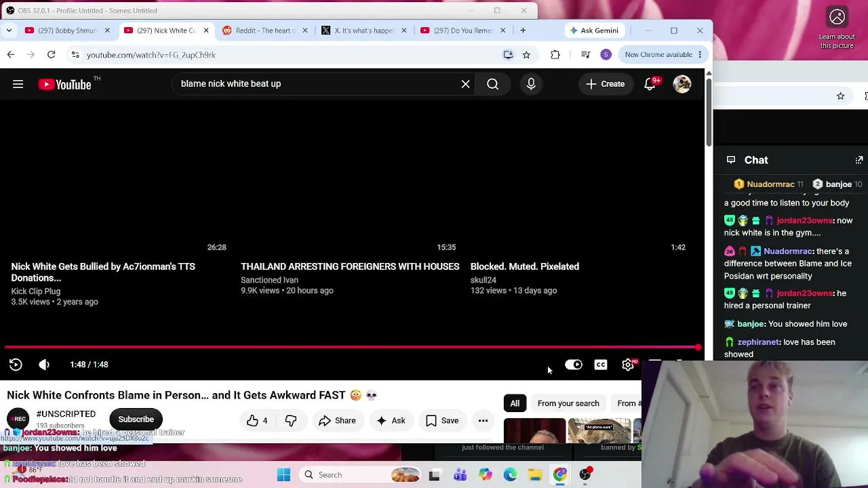The width and height of the screenshot is (868, 488).
Task: Open File Explorer from the taskbar
Action: [535, 475]
